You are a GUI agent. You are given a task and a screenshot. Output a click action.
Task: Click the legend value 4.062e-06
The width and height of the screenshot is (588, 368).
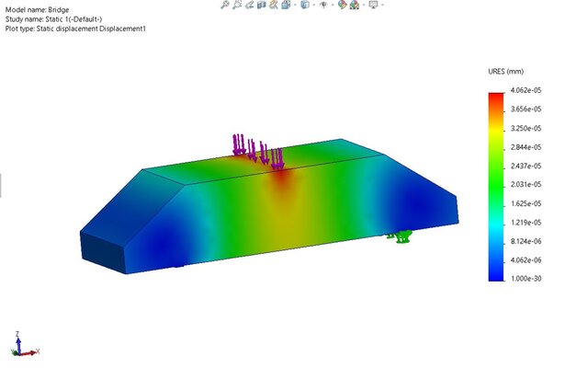[x=526, y=259]
